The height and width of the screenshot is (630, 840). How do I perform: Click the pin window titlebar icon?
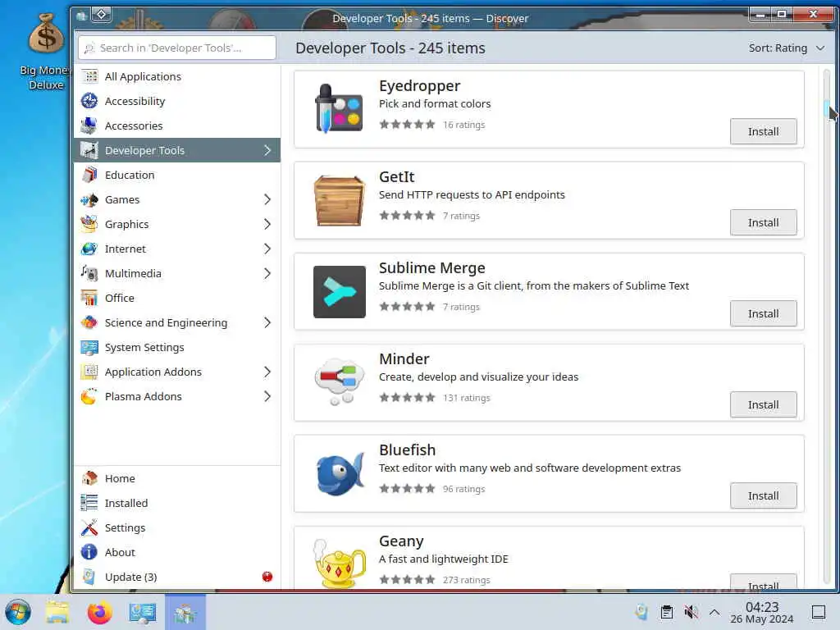pyautogui.click(x=101, y=15)
